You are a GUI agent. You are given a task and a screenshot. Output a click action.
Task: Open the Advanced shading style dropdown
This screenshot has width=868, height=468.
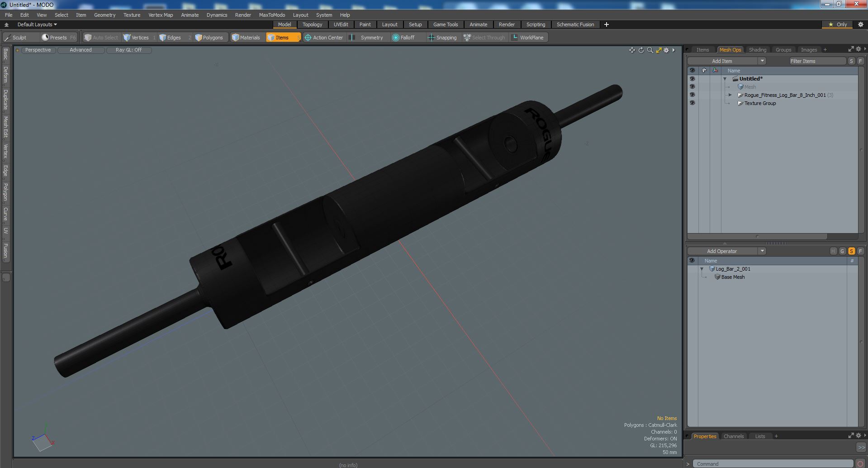click(x=81, y=50)
